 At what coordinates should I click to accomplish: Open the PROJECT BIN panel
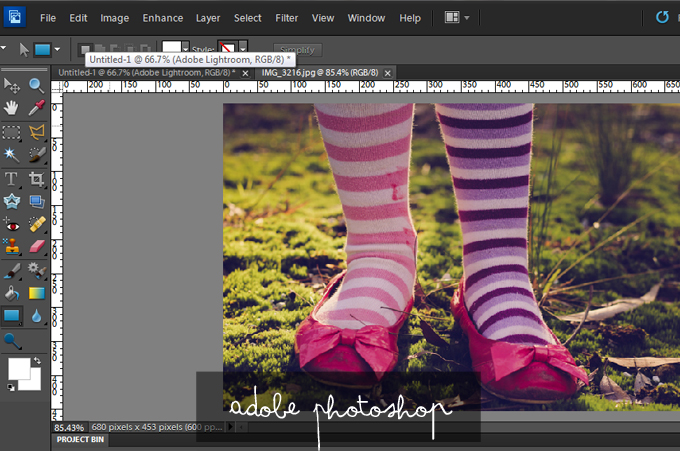pos(80,439)
